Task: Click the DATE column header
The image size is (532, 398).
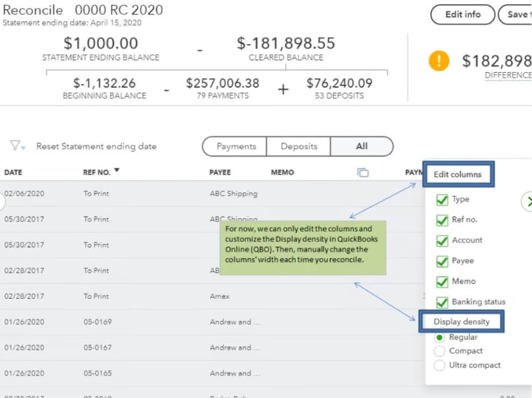Action: [x=13, y=173]
